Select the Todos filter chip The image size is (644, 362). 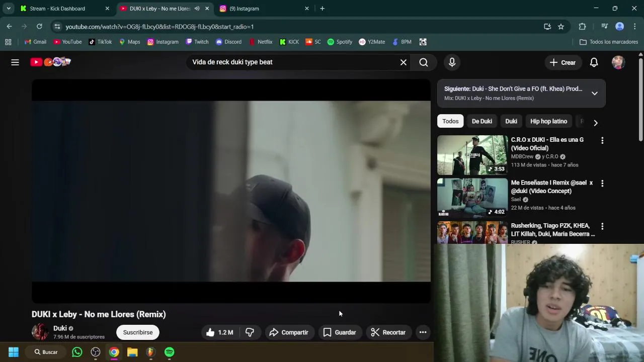click(450, 121)
